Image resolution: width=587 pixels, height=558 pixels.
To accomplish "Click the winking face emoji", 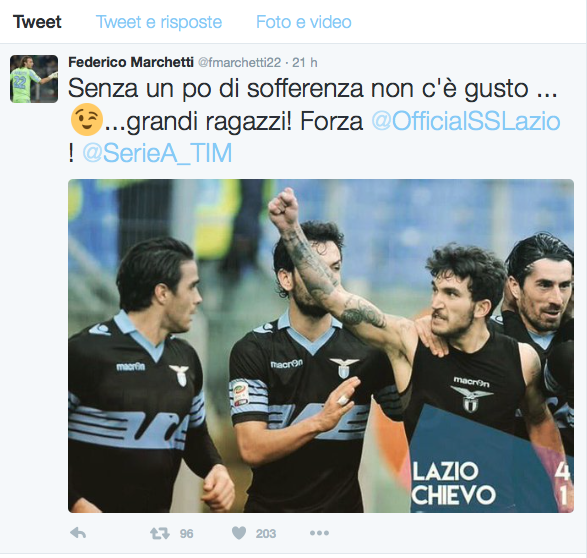I will 86,119.
